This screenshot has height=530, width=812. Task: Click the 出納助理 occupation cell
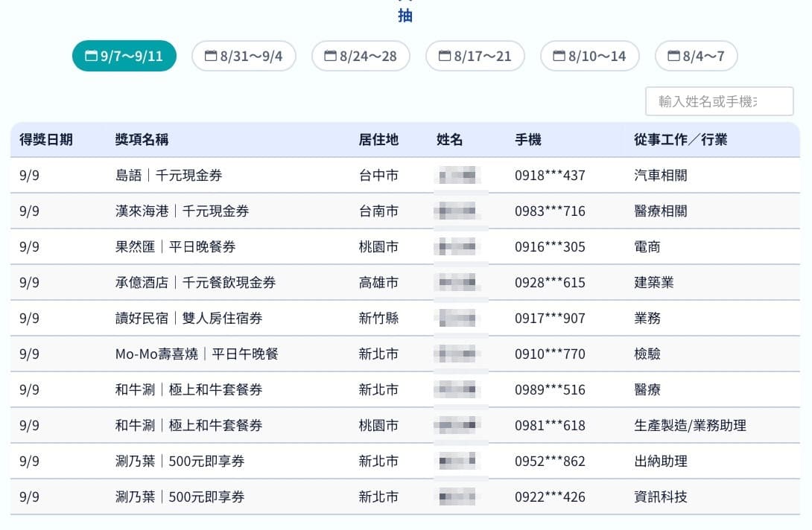(661, 462)
